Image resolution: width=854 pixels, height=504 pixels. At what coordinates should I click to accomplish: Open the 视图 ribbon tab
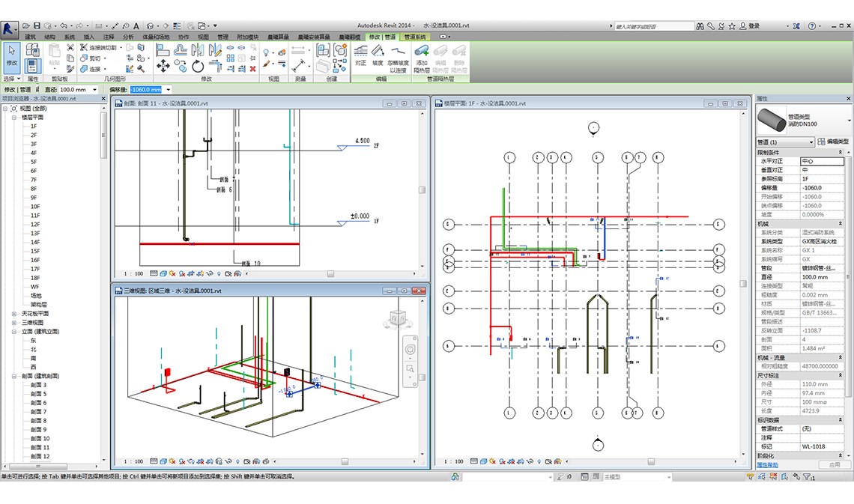pyautogui.click(x=203, y=37)
